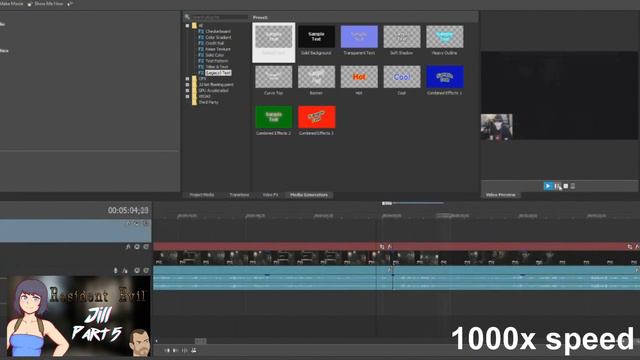Choose the Transparent Text preset
This screenshot has height=360, width=640.
tap(359, 40)
